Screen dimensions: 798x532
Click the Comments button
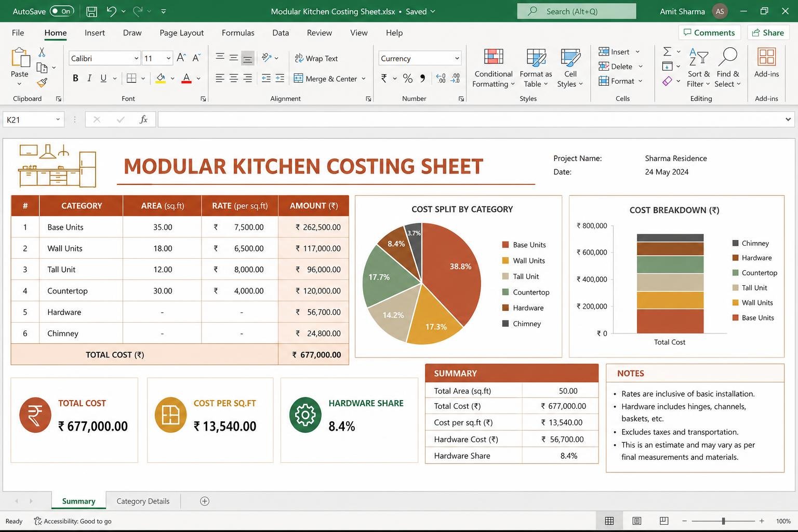click(709, 32)
